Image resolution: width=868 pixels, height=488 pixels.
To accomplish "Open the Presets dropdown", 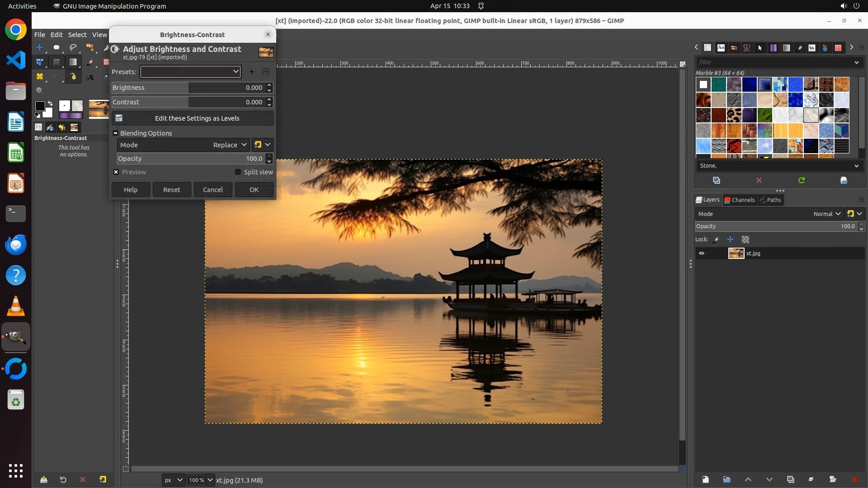I will [x=190, y=72].
